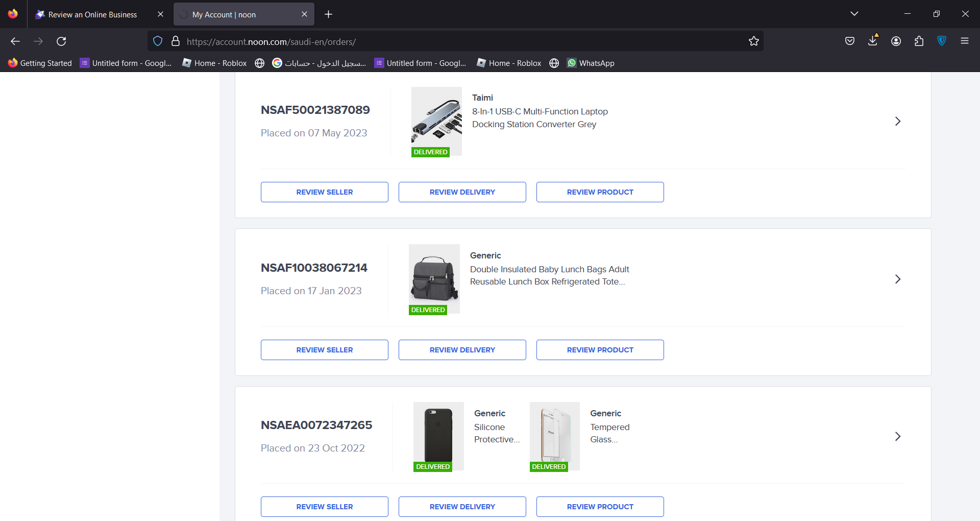Open the Firefox account icon

896,41
